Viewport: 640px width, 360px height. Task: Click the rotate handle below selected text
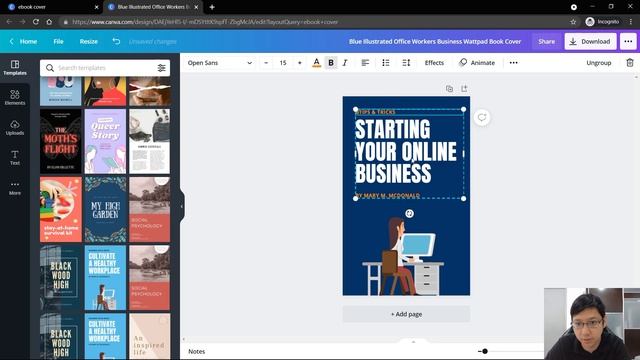point(409,213)
